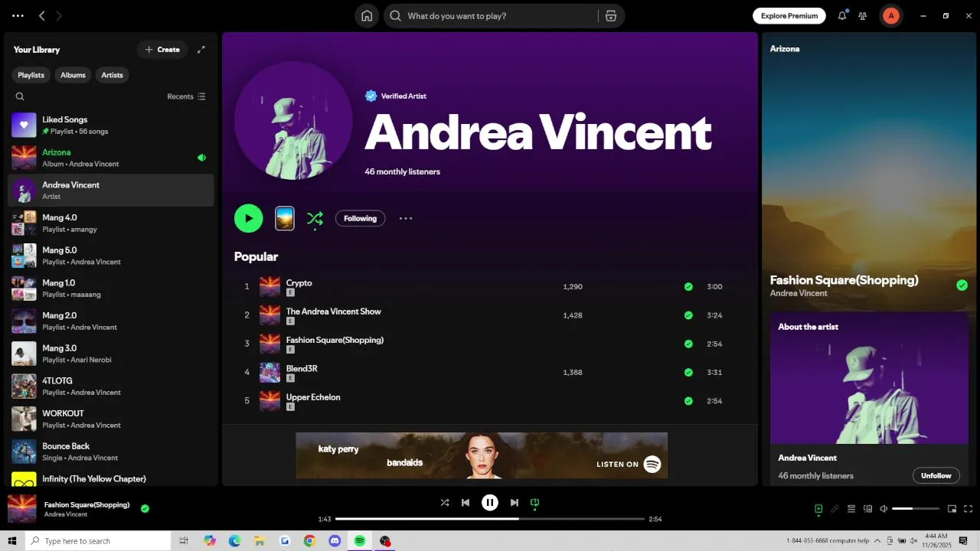Open the lyrics microphone icon

point(835,509)
